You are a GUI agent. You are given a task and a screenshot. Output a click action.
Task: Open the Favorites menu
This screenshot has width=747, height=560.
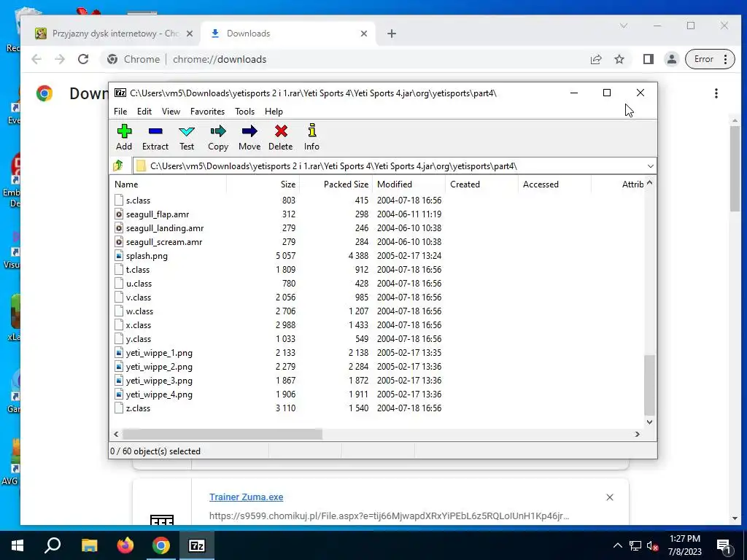point(207,112)
